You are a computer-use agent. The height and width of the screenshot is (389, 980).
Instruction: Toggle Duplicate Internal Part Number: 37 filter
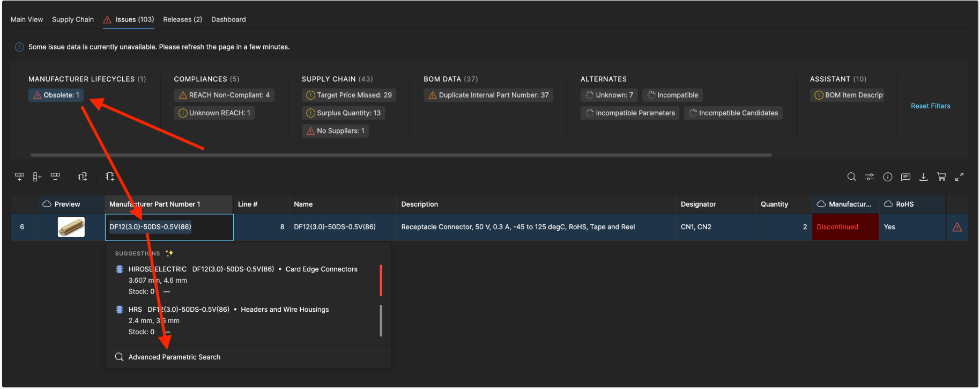(488, 95)
